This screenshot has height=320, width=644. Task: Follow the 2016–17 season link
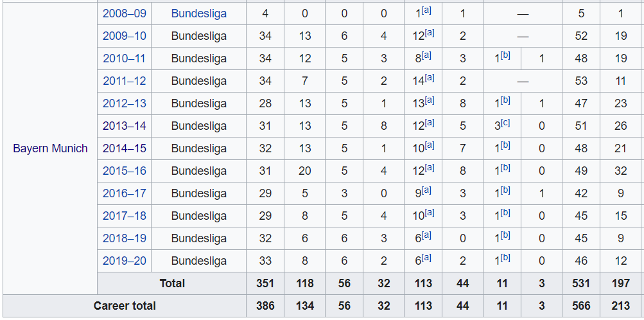point(124,193)
